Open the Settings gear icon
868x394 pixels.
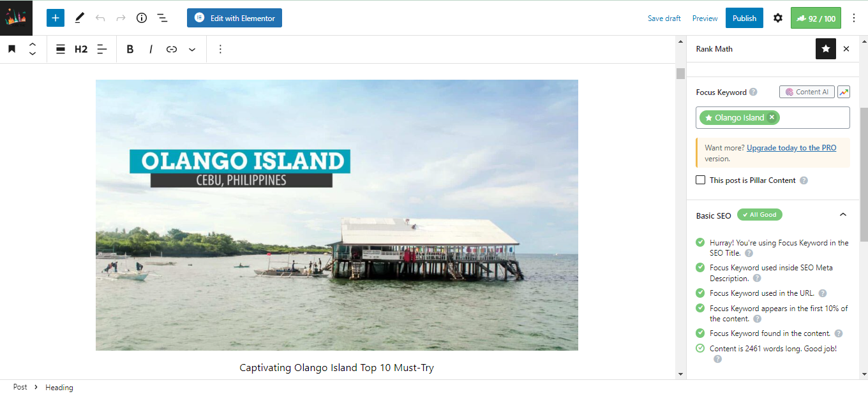(x=777, y=18)
